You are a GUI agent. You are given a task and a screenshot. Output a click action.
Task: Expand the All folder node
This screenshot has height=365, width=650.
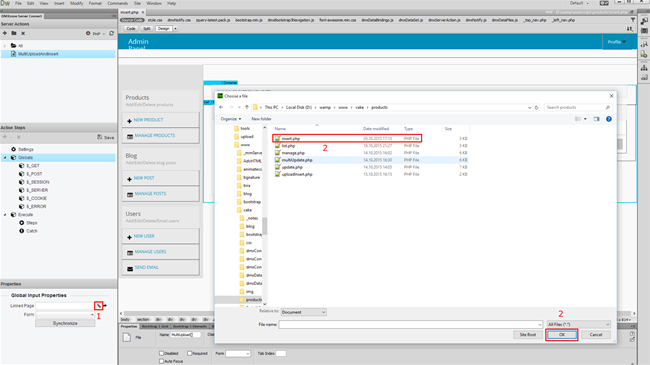[5, 46]
